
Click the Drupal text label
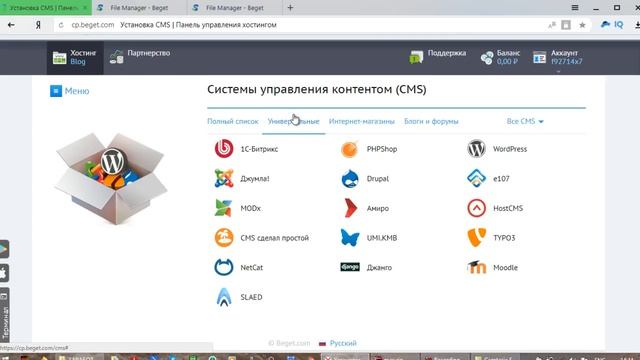click(378, 178)
